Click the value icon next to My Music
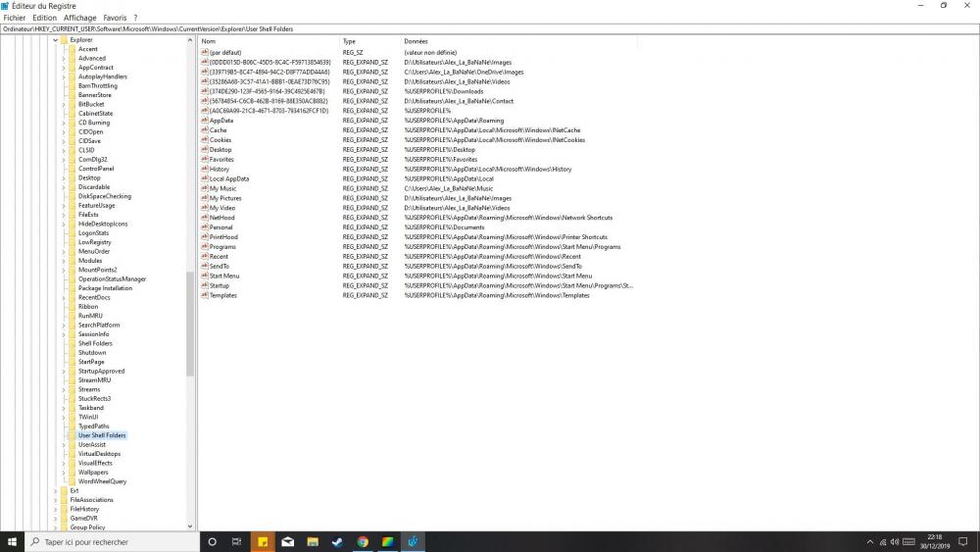 (205, 188)
